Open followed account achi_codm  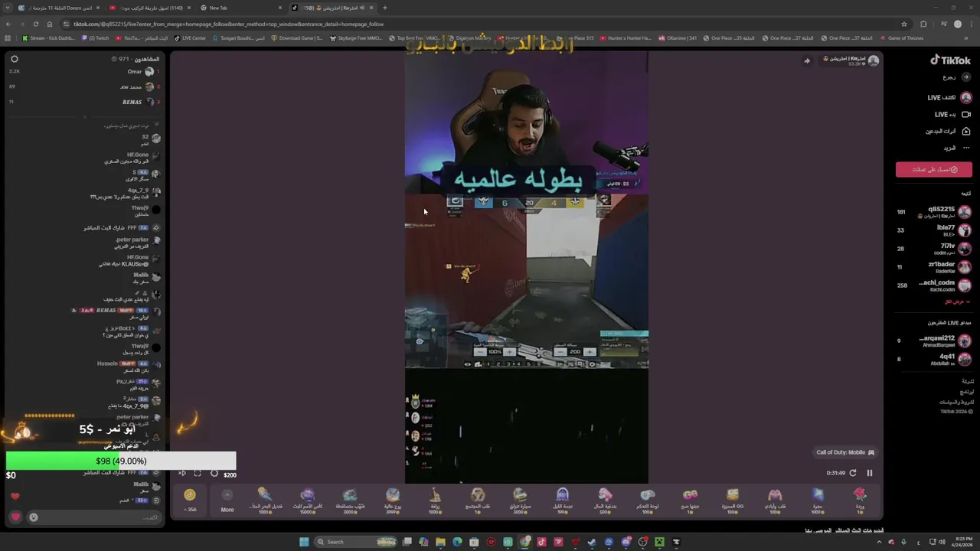coord(934,285)
